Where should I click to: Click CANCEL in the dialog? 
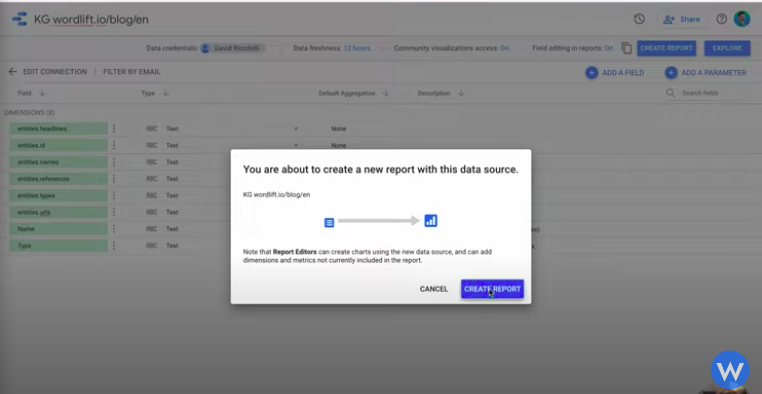click(x=433, y=289)
